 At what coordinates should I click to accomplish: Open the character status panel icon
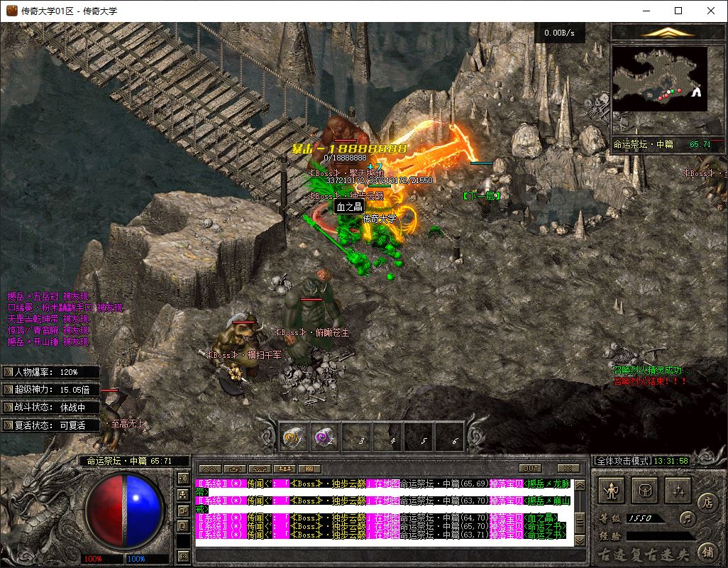click(x=612, y=491)
